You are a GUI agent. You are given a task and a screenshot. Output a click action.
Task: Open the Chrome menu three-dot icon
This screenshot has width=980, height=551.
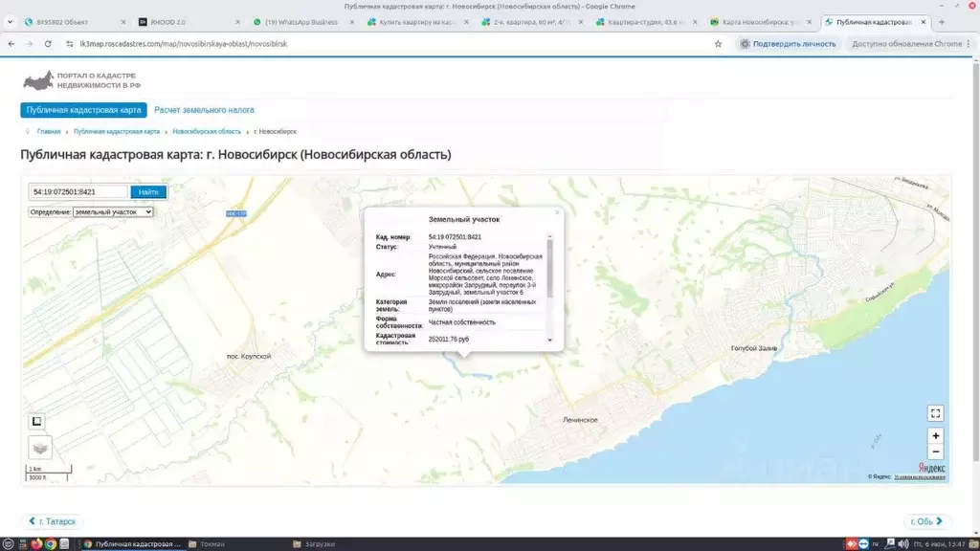pyautogui.click(x=969, y=44)
